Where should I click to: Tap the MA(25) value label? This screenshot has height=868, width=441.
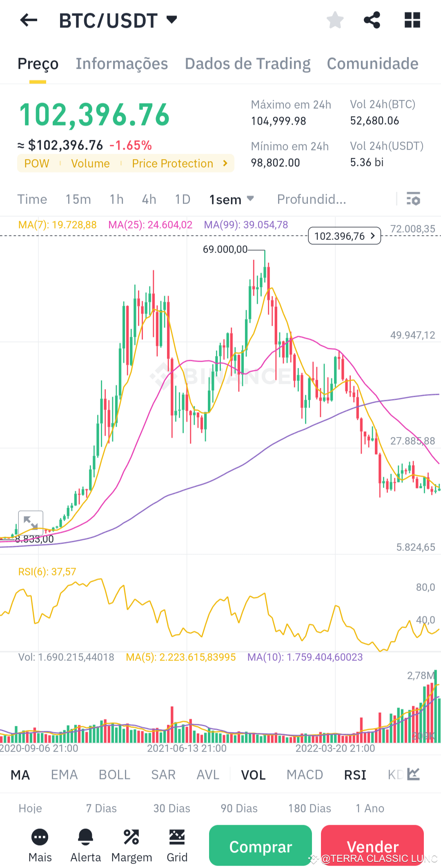150,225
